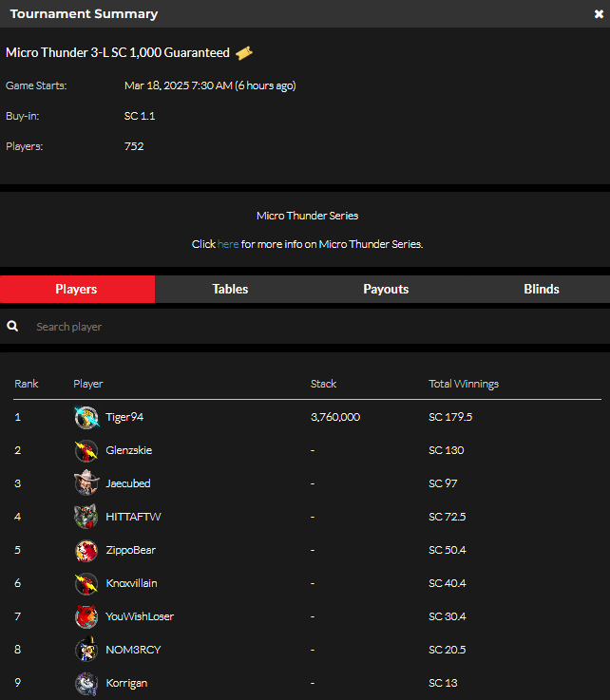Open Tiger94's avatar
This screenshot has height=700, width=610.
86,417
